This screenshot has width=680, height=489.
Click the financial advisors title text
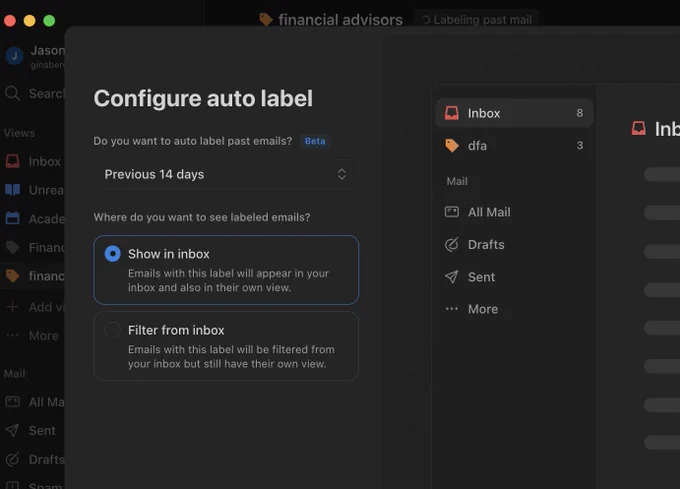point(340,20)
